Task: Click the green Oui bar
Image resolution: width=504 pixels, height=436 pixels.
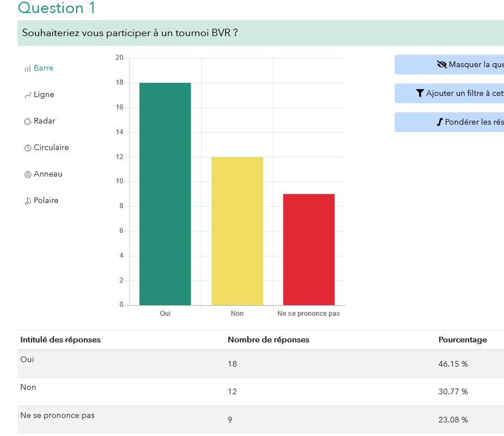Action: tap(165, 193)
